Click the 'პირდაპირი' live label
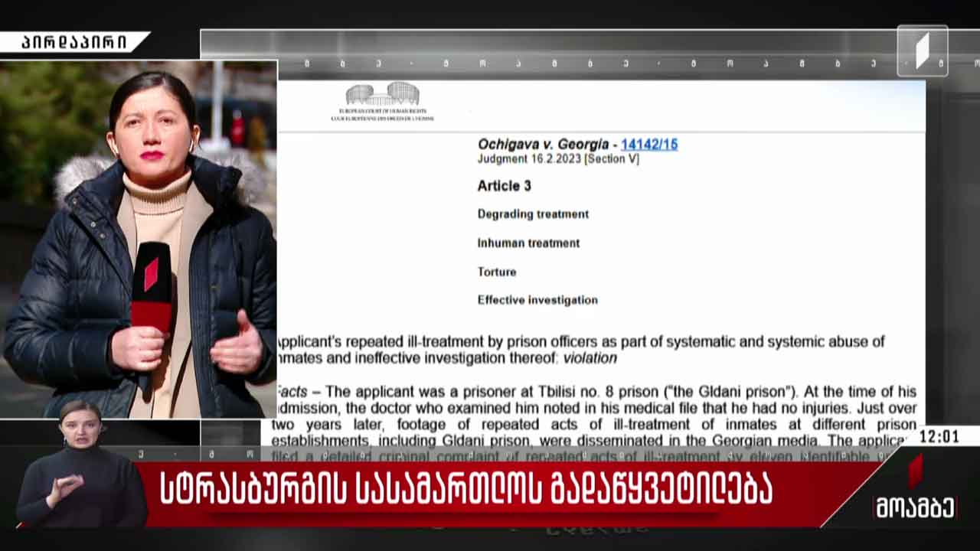 click(74, 42)
